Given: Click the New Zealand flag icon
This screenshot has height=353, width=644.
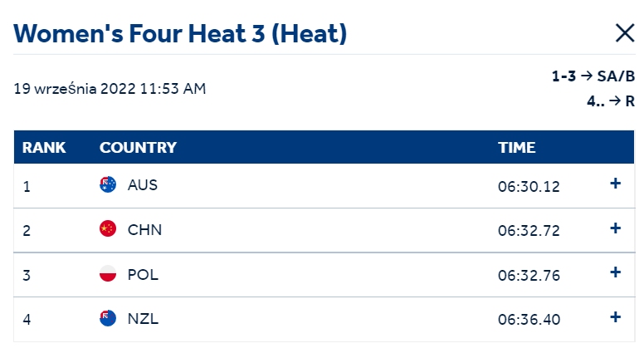Looking at the screenshot, I should (108, 318).
